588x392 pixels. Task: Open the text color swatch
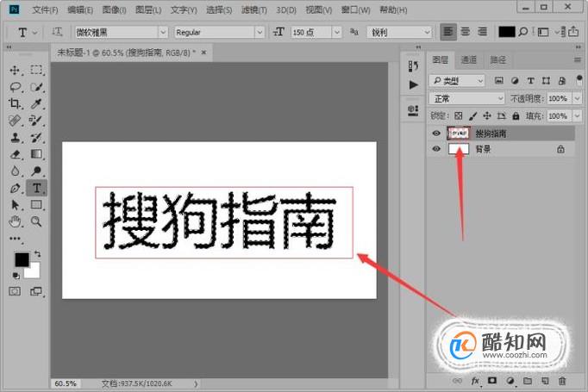[506, 32]
